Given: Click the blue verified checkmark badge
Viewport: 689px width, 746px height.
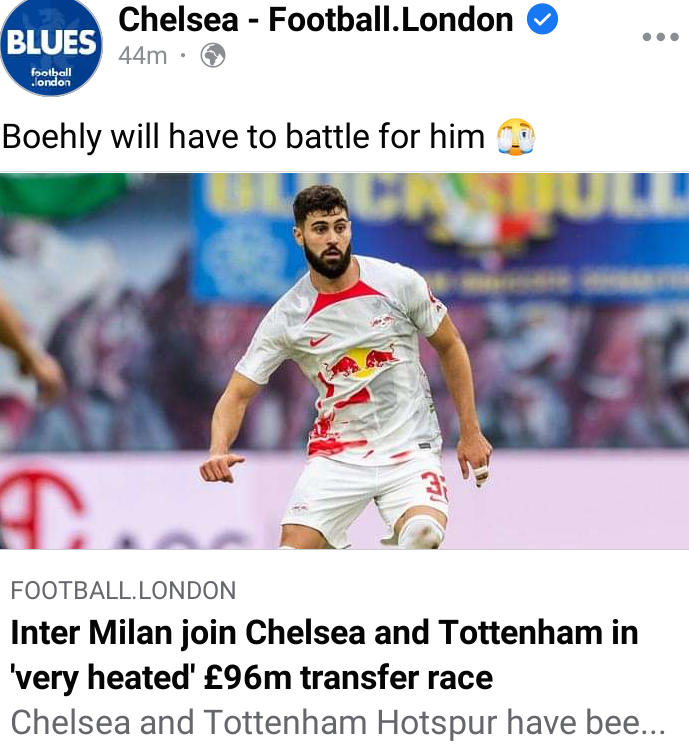Looking at the screenshot, I should point(542,19).
